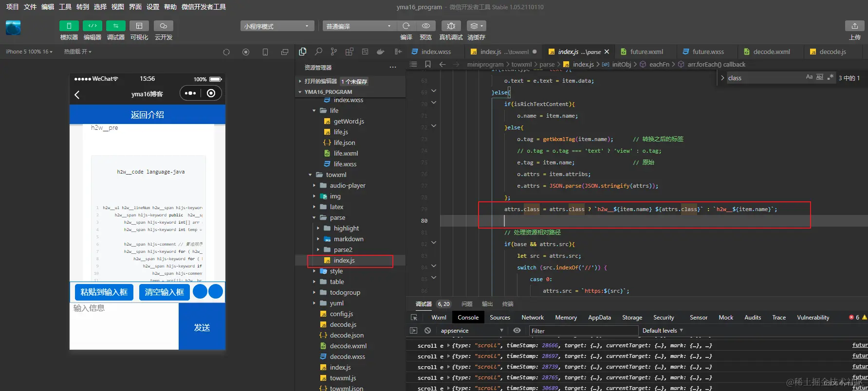Toggle match case Aa in find box
The width and height of the screenshot is (868, 391).
[809, 77]
